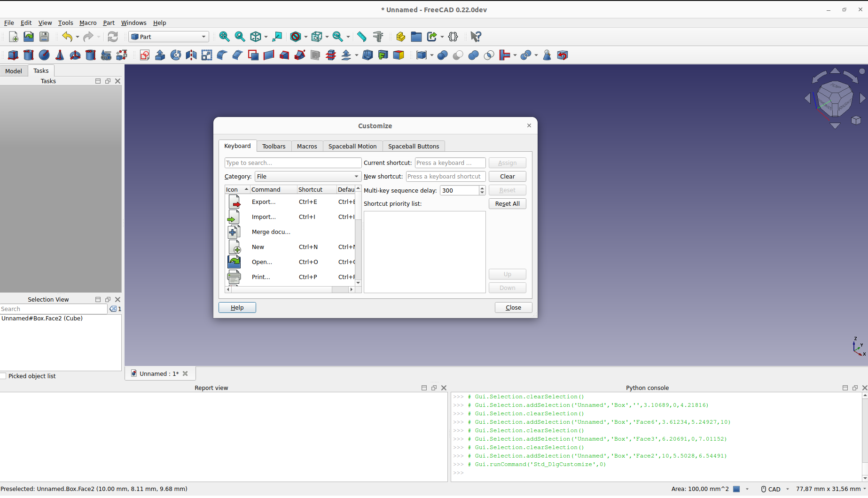The width and height of the screenshot is (868, 498).
Task: Click the Undo arrow icon
Action: coord(67,37)
